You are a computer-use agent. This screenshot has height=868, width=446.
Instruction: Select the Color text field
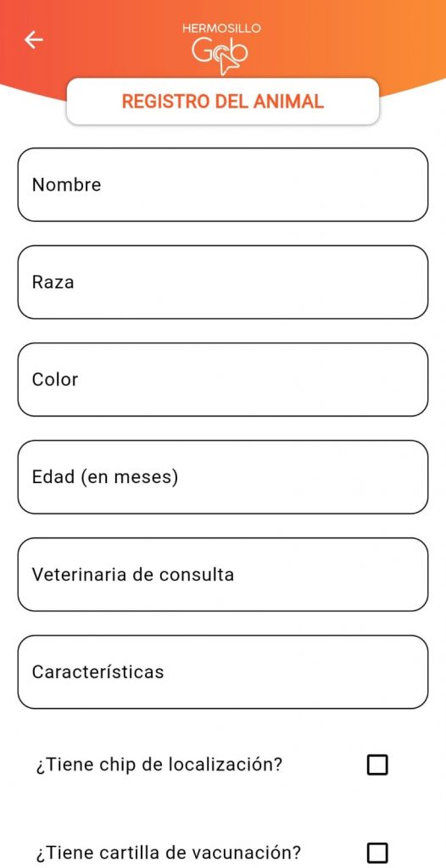(x=223, y=380)
